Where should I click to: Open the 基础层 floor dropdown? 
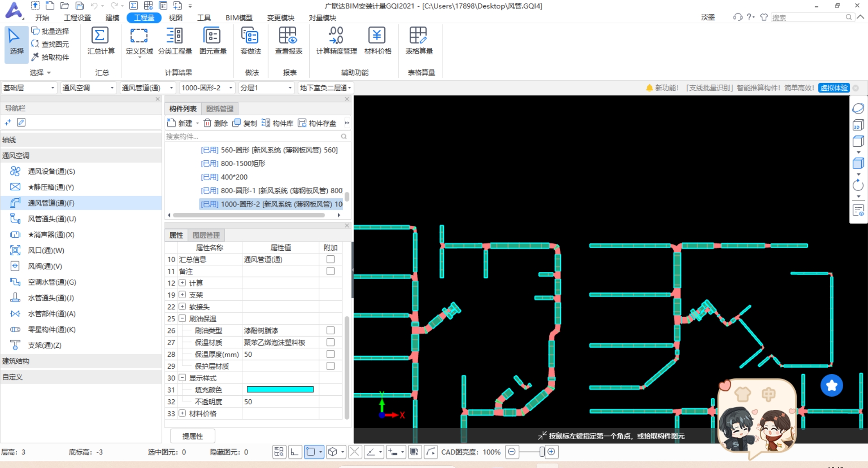coord(29,88)
